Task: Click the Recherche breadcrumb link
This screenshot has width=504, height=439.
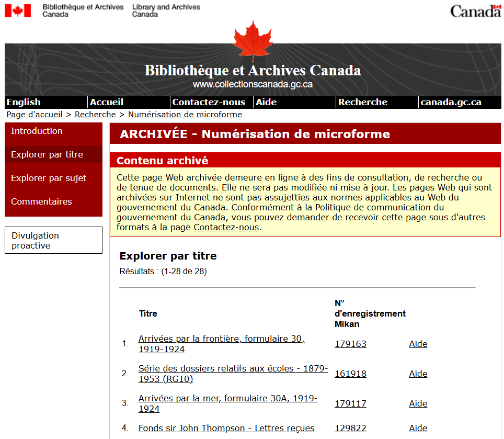Action: [95, 114]
